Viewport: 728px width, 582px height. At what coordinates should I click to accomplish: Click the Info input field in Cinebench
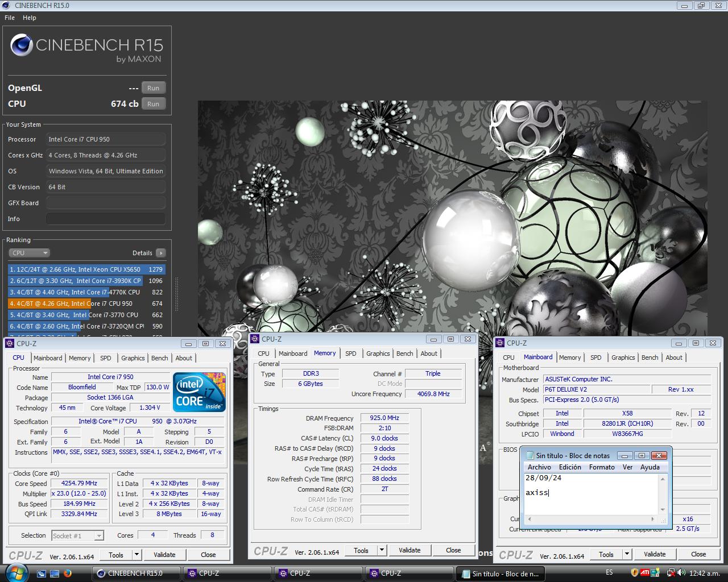coord(106,219)
